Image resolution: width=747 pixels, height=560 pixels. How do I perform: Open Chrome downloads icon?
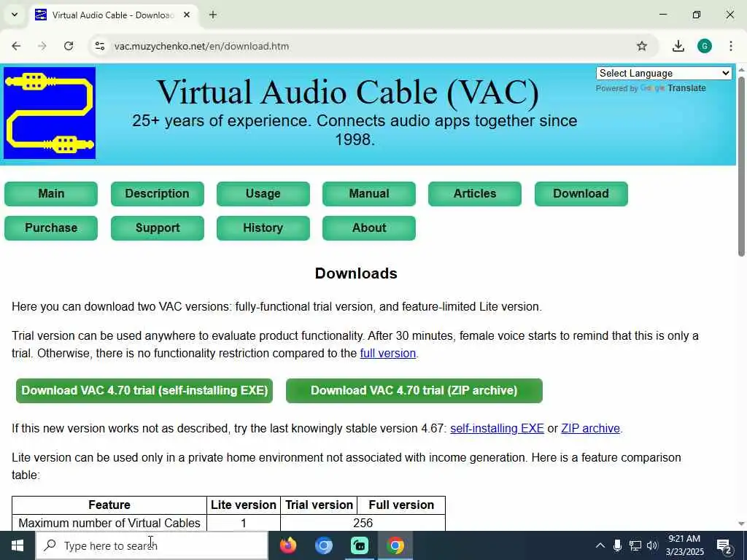click(678, 46)
